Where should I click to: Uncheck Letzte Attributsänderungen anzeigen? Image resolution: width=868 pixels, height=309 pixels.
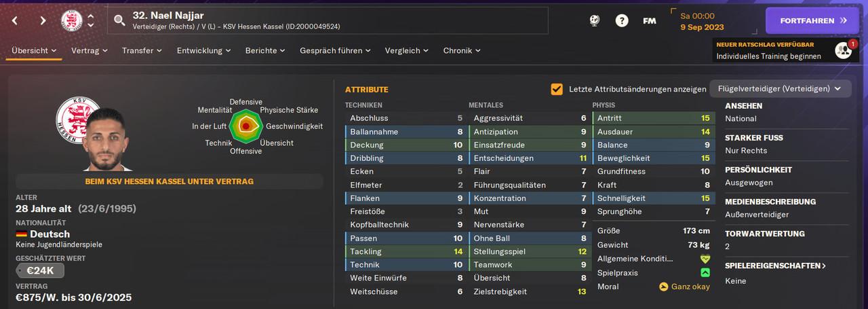pyautogui.click(x=557, y=89)
